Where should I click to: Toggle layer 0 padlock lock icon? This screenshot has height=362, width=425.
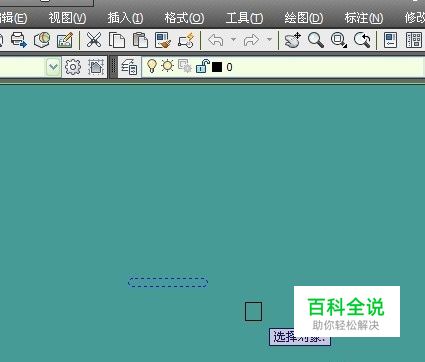pyautogui.click(x=202, y=66)
